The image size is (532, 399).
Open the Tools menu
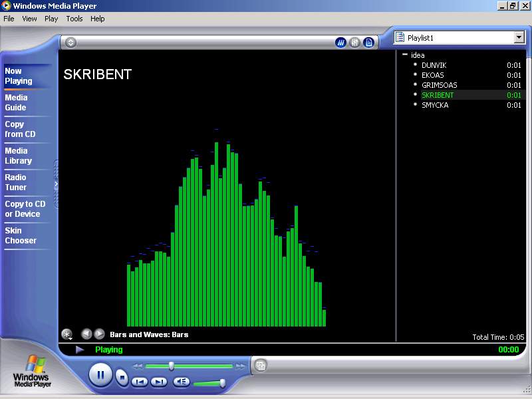pos(74,19)
